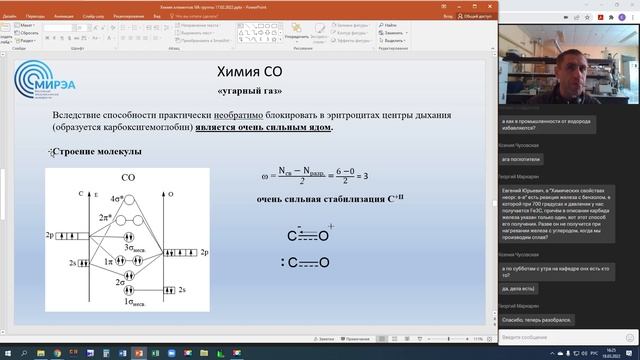Open Выровнять текст dropdown
640x360 pixels.
[x=195, y=33]
